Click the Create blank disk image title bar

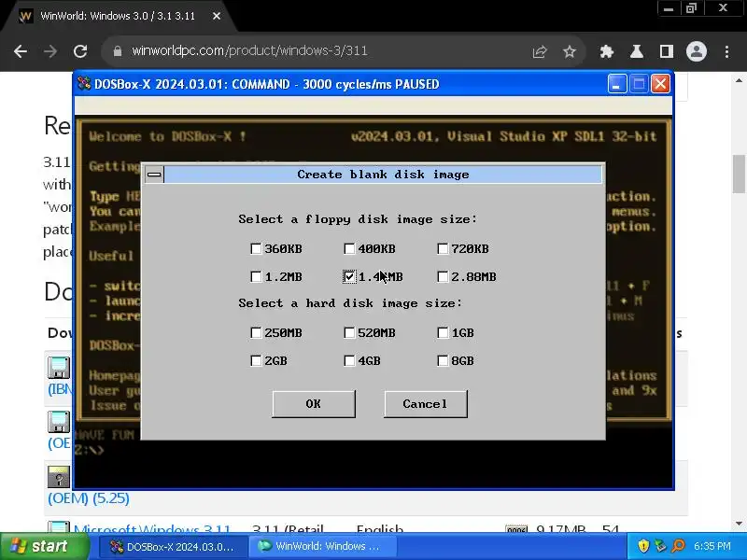pos(383,175)
